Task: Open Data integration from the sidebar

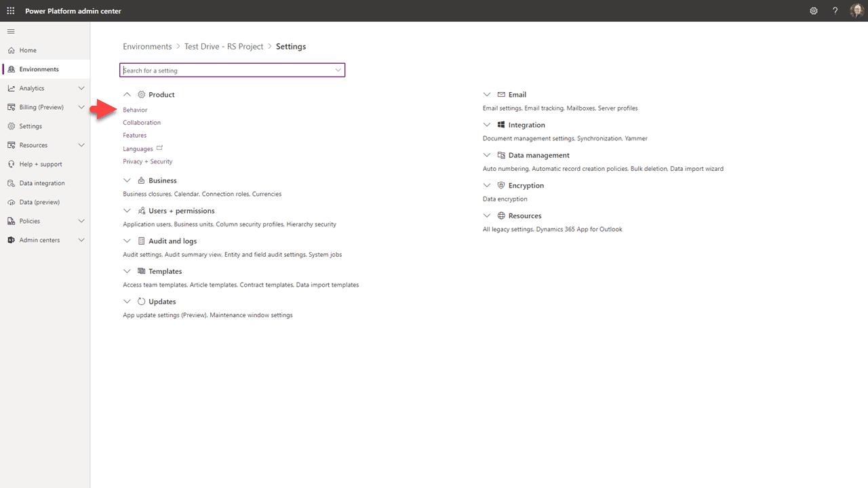Action: (x=41, y=182)
